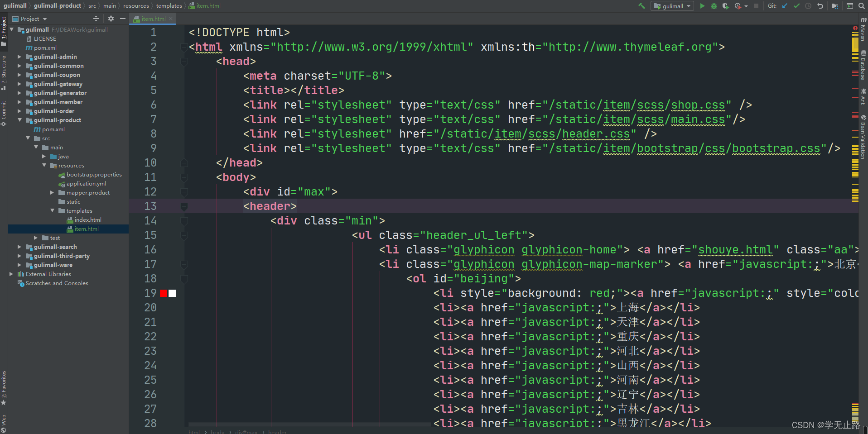Screen dimensions: 868x434
Task: Collapse the templates folder
Action: 52,211
